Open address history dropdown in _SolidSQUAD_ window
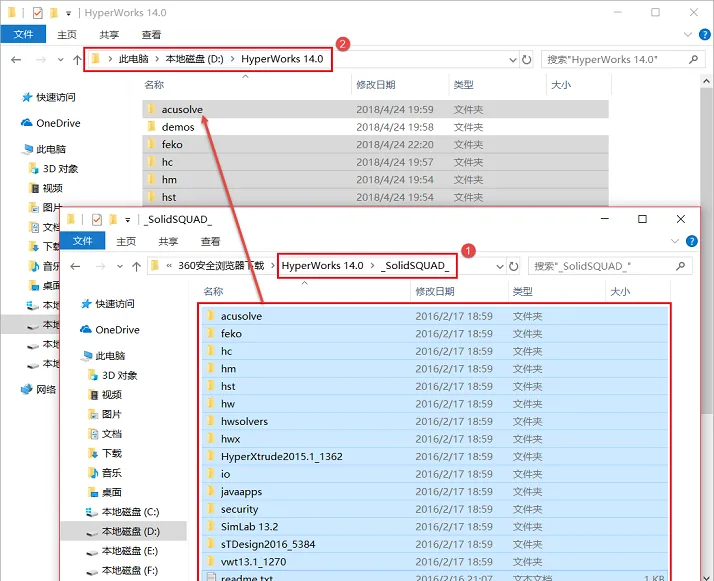Image resolution: width=714 pixels, height=581 pixels. (500, 266)
